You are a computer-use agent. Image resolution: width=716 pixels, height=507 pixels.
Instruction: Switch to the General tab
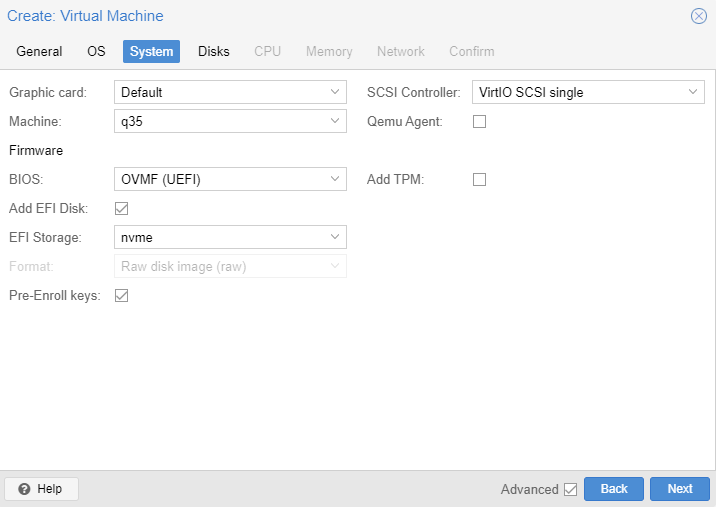[x=39, y=51]
